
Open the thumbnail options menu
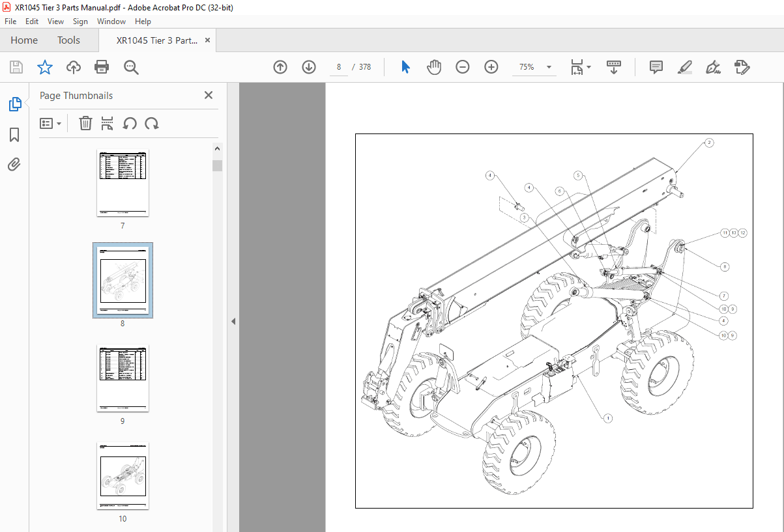[x=50, y=123]
